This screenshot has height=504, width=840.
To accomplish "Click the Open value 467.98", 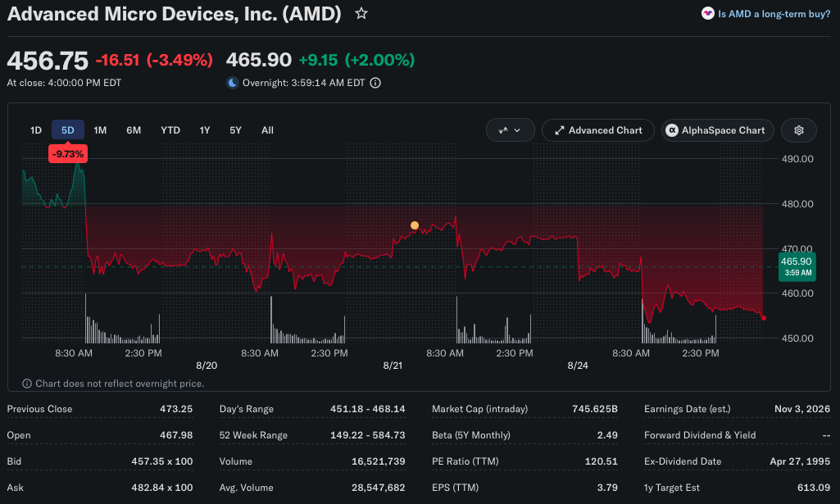I will [x=176, y=435].
